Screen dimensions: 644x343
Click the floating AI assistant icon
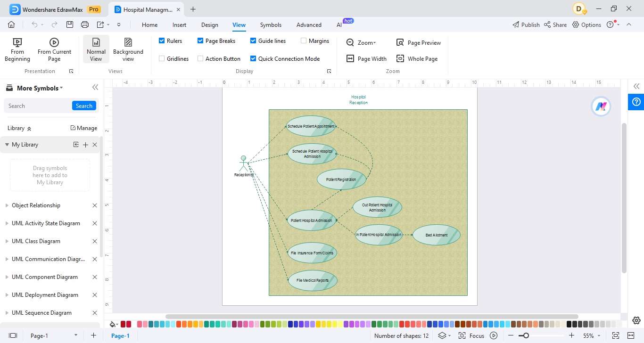(x=601, y=106)
